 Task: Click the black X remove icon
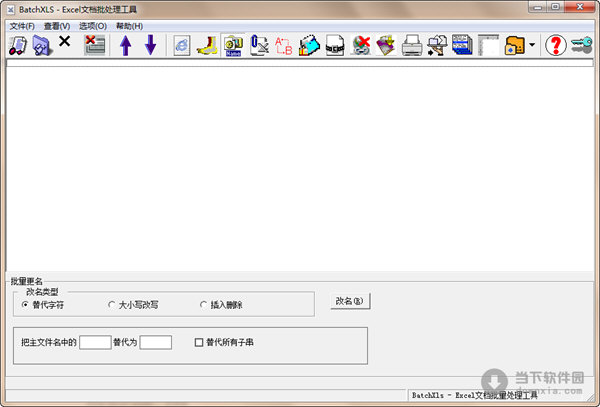(x=65, y=41)
